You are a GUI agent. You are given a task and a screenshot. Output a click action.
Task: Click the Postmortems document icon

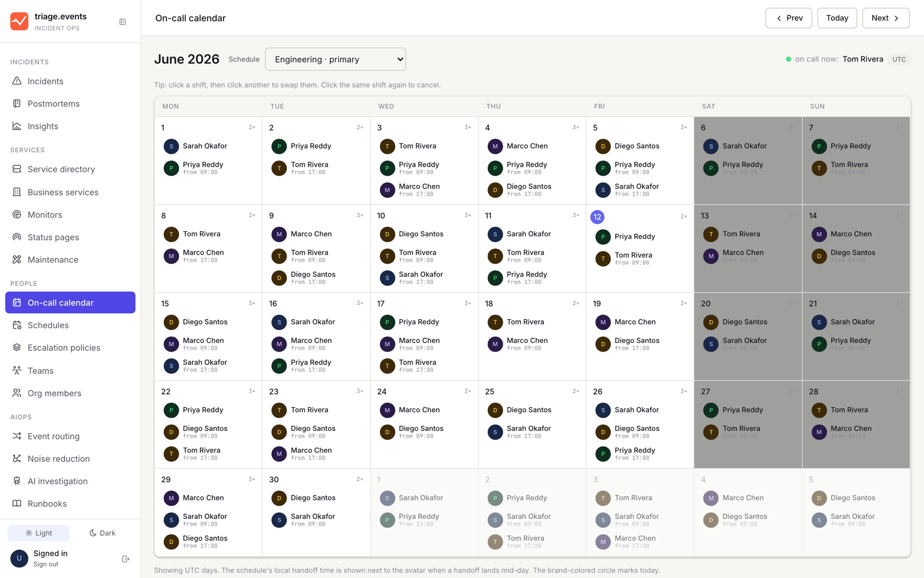17,103
